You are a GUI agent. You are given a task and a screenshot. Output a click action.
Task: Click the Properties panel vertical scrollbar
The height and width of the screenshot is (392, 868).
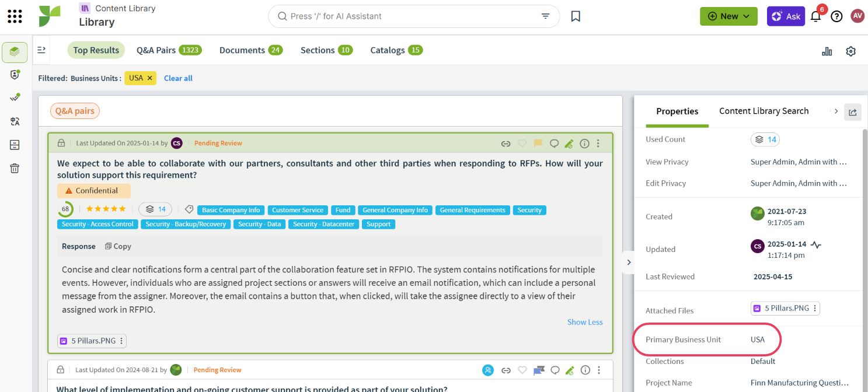click(864, 260)
